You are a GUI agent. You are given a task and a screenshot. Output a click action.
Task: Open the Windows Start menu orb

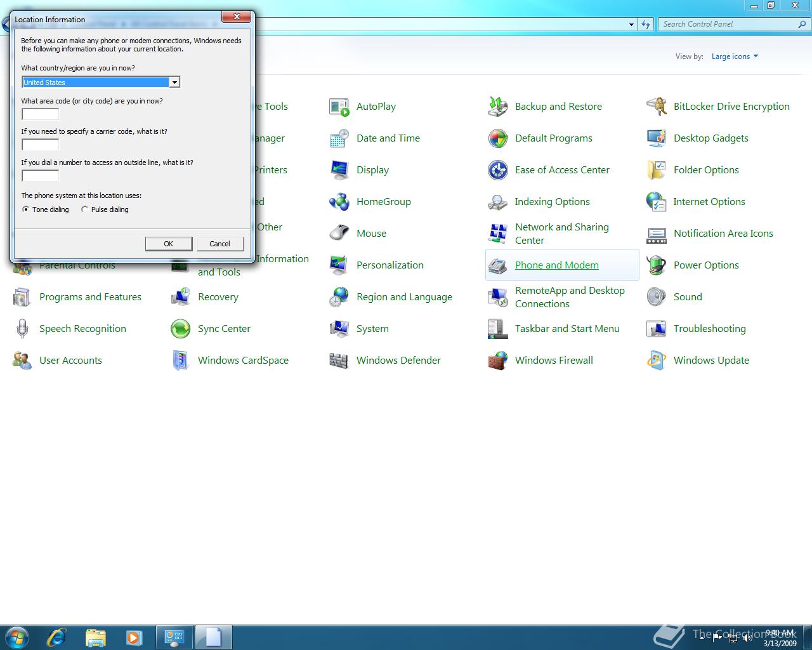(17, 637)
